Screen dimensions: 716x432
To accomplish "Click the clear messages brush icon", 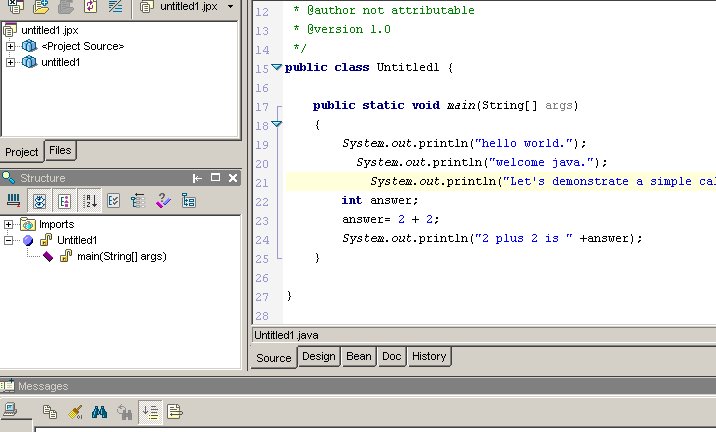I will coord(75,412).
